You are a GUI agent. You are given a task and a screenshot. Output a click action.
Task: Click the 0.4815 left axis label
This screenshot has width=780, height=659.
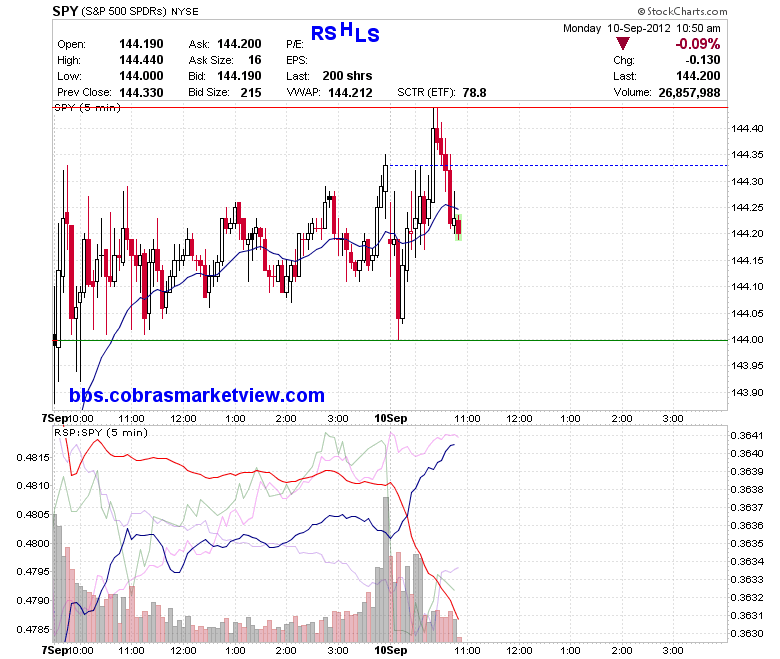33,457
